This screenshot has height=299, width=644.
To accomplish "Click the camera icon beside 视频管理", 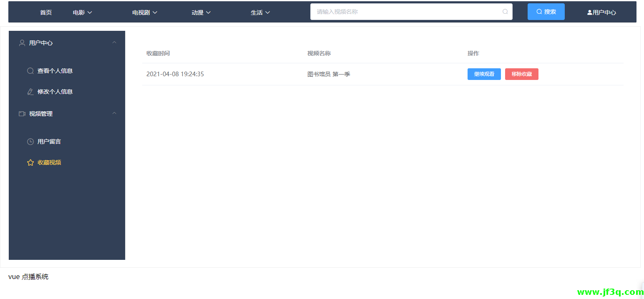I will (22, 114).
